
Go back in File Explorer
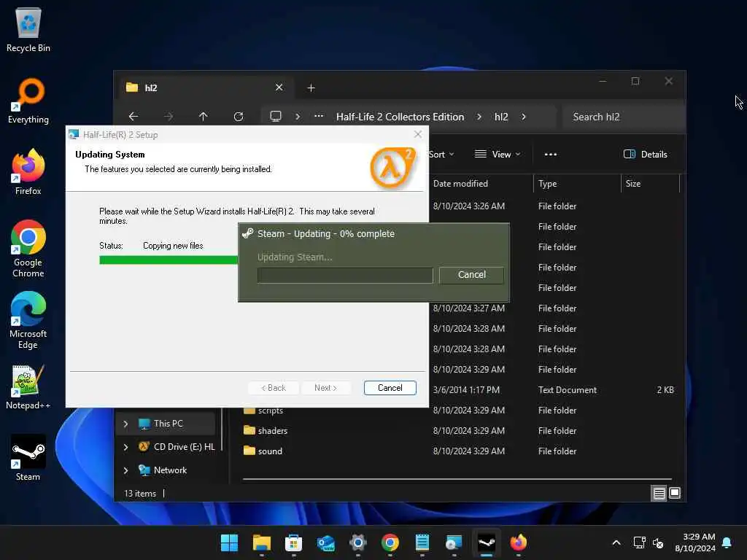pos(133,117)
